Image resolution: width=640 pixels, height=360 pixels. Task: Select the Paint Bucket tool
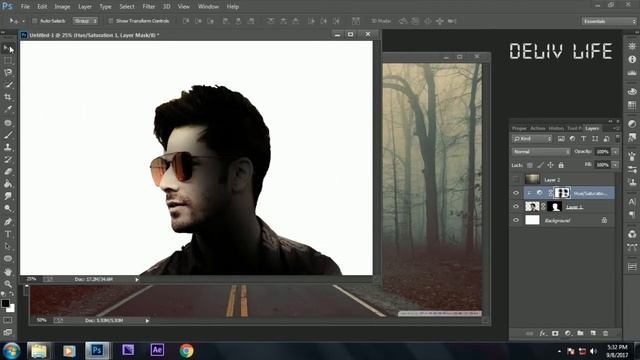8,184
